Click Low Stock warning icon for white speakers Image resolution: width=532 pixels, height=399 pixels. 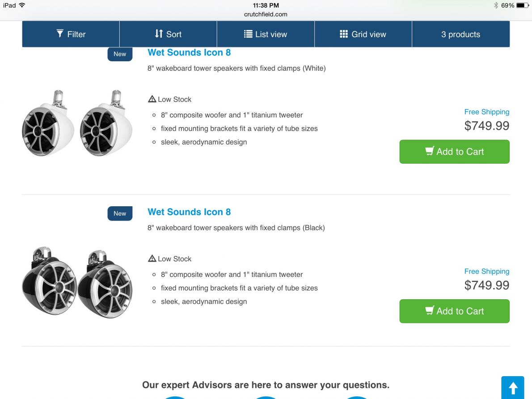(x=152, y=99)
